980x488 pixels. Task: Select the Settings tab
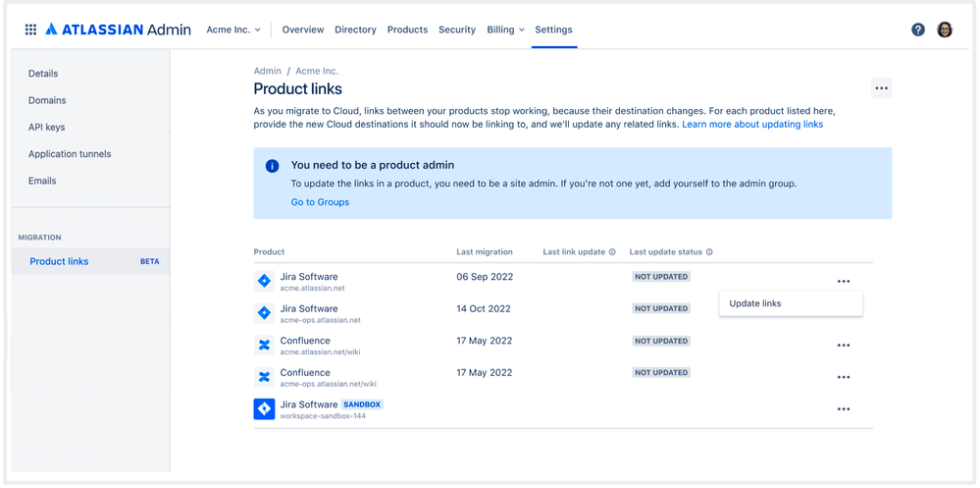coord(553,29)
